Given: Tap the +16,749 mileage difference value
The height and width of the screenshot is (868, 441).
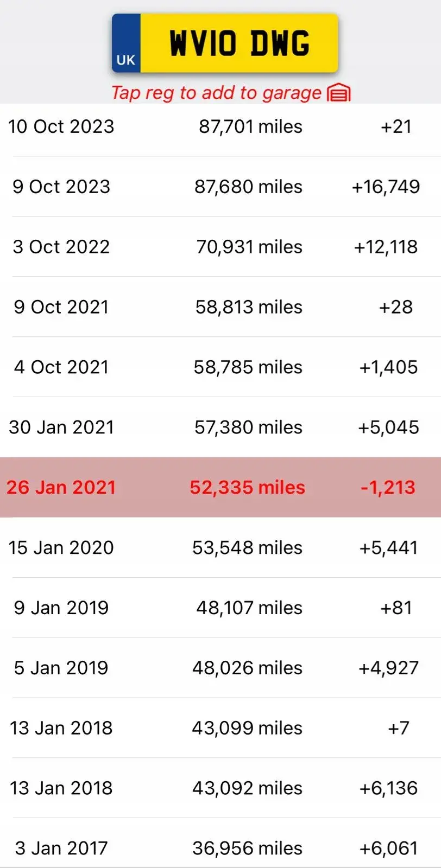Looking at the screenshot, I should (386, 187).
